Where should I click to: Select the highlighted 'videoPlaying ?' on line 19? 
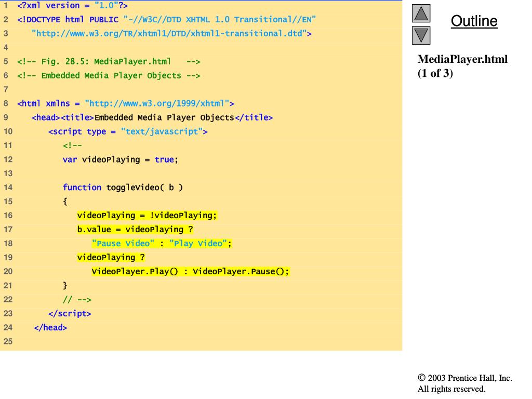tap(111, 257)
